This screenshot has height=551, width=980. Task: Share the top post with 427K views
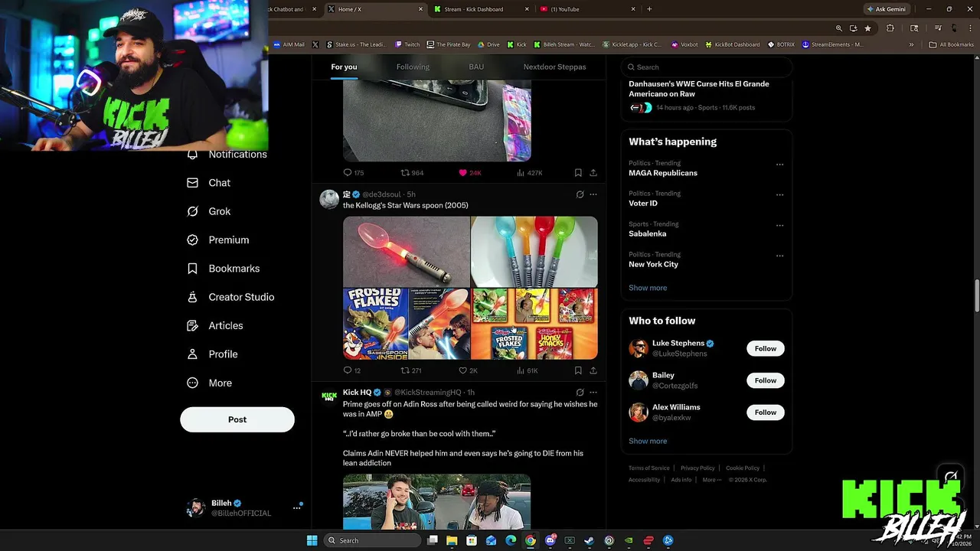click(x=593, y=173)
